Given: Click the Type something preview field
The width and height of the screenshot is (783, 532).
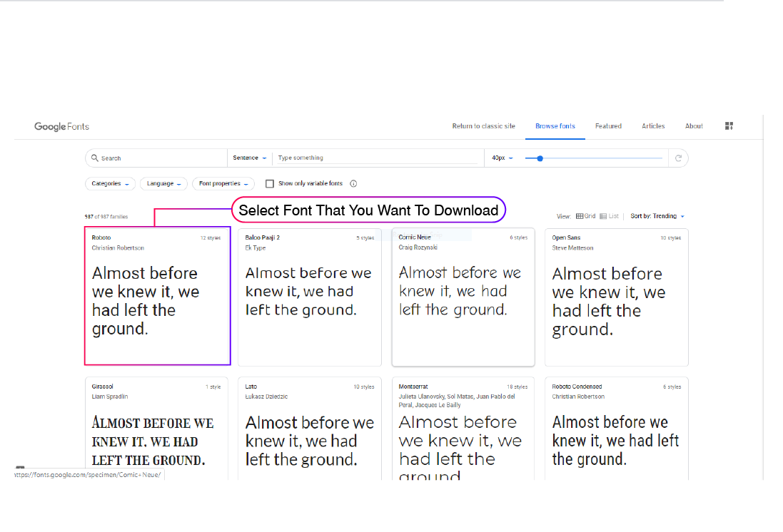Looking at the screenshot, I should point(377,158).
